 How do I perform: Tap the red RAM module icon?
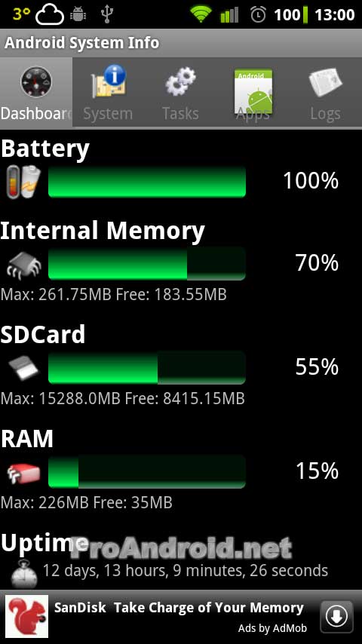coord(24,472)
